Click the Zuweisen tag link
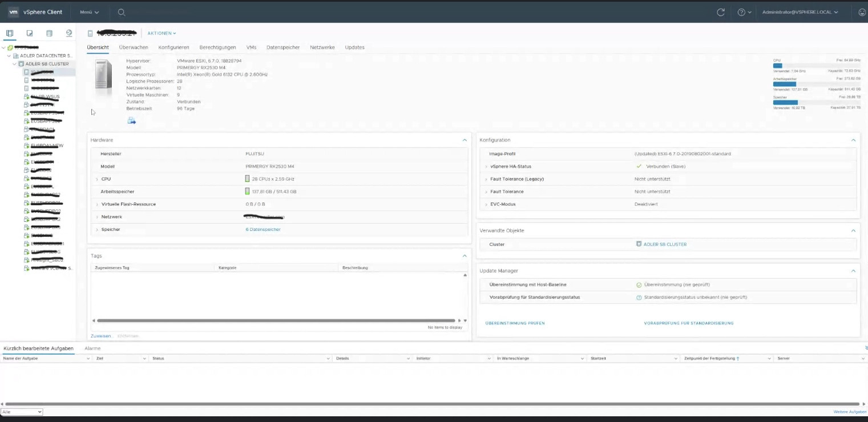The width and height of the screenshot is (868, 422). 101,336
